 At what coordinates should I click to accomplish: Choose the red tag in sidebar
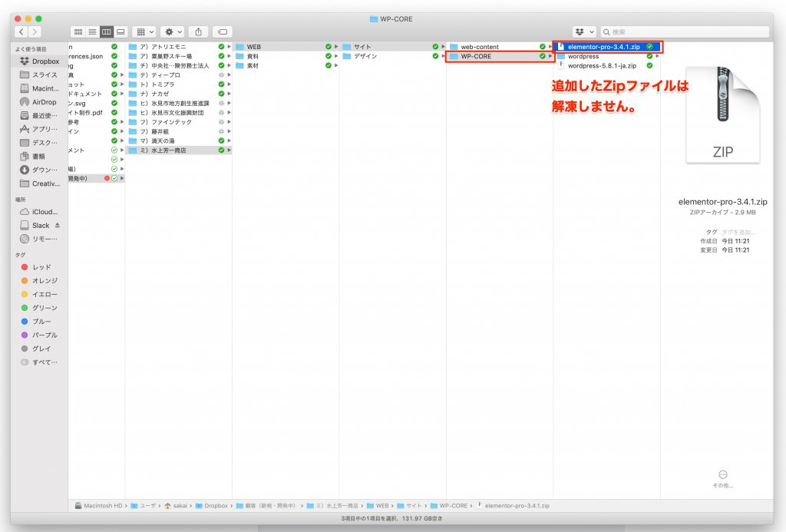click(x=41, y=267)
